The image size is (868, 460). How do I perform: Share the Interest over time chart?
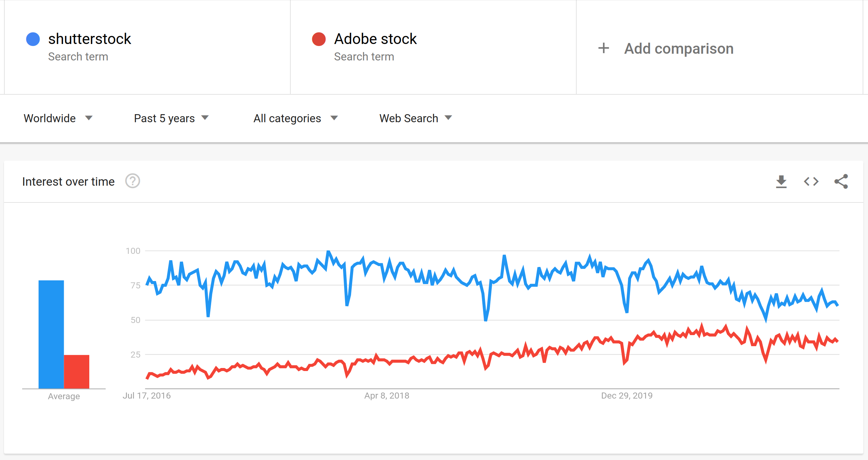coord(841,181)
